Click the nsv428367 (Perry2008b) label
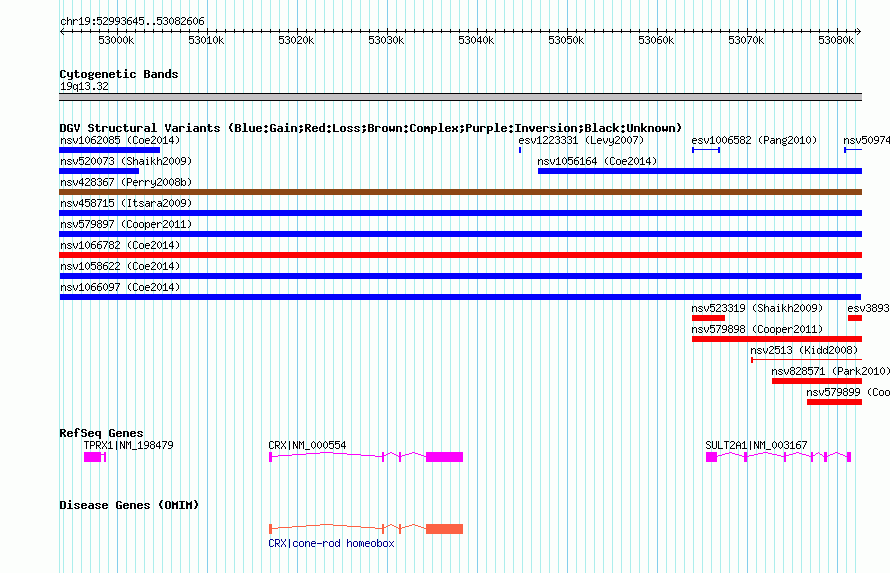 (126, 182)
